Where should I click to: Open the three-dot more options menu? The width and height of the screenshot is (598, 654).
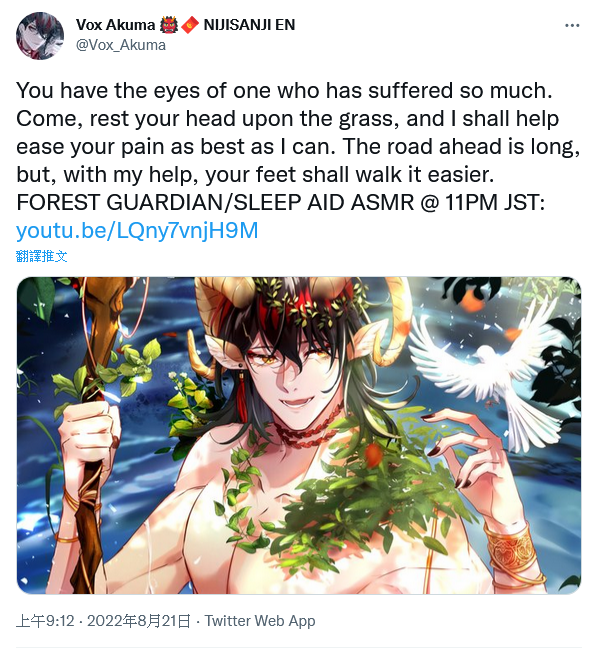(x=572, y=25)
